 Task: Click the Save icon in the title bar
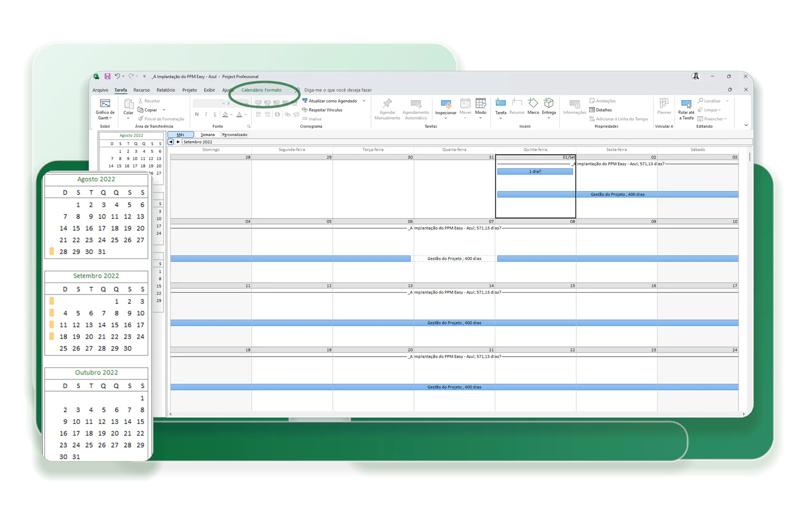coord(107,76)
